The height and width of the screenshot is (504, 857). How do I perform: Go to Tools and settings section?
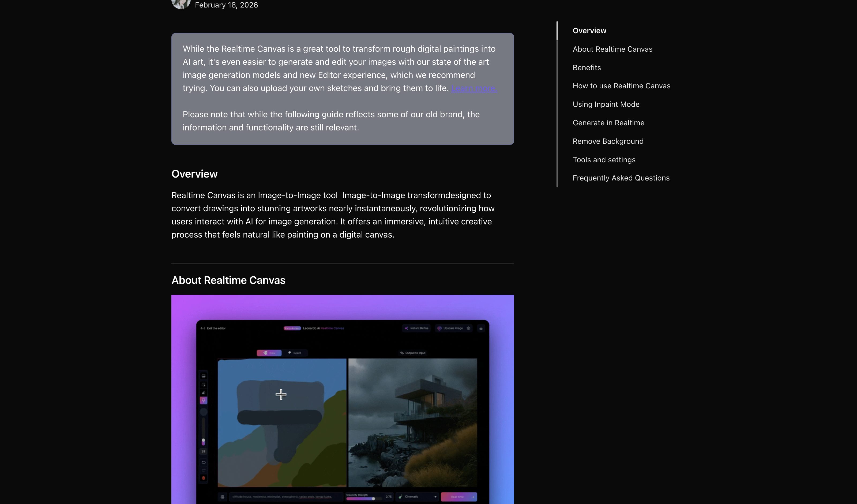pos(604,160)
